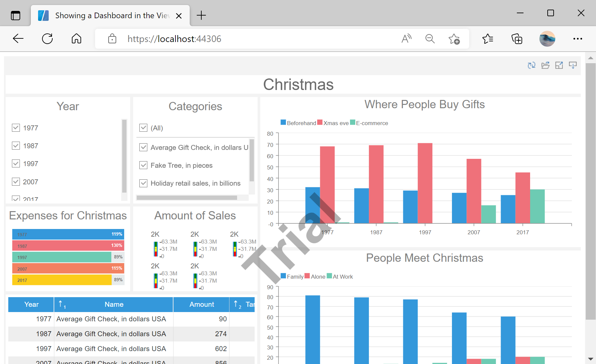Click the browser page refresh button
This screenshot has width=596, height=364.
point(47,39)
